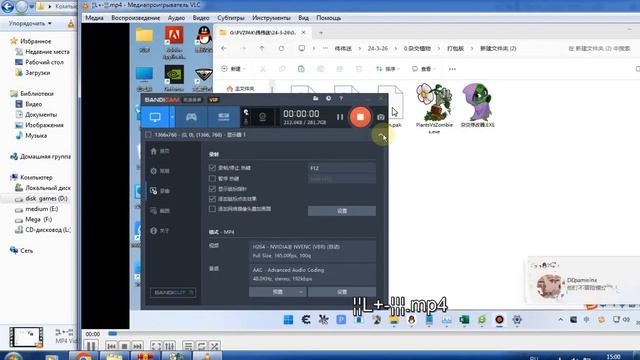The image size is (640, 360).
Task: Toggle fourth checkbox mouse click effects option
Action: (x=212, y=199)
